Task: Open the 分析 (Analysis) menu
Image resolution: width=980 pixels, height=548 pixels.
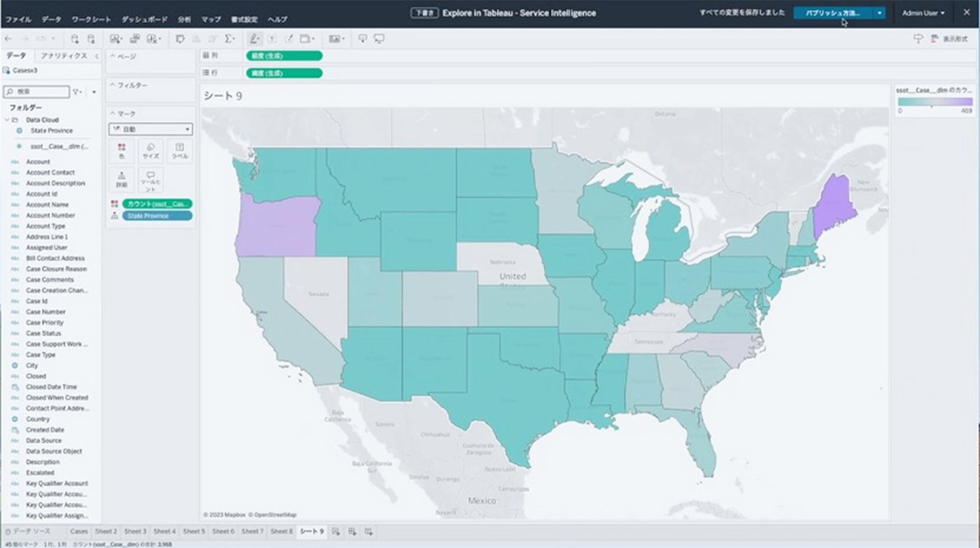Action: point(184,20)
